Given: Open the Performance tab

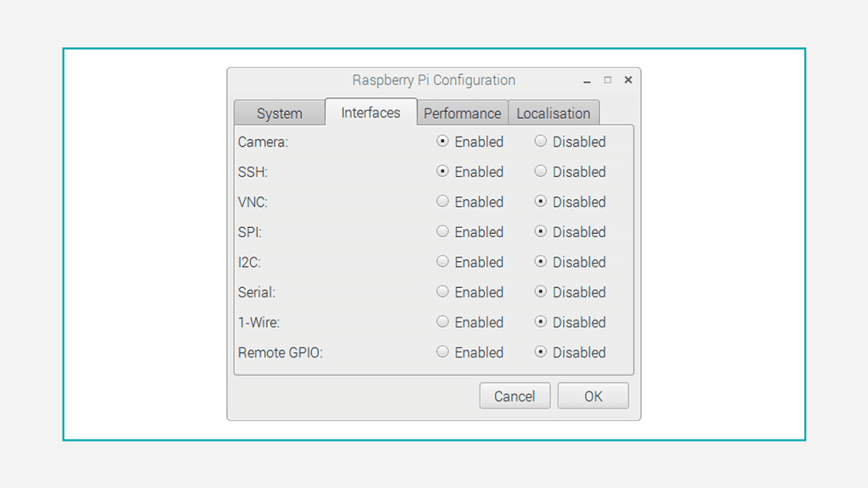Looking at the screenshot, I should click(462, 114).
